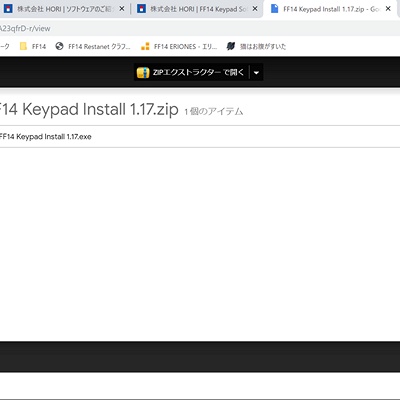This screenshot has width=400, height=400.
Task: Close the HORI FF14 Keypad tab
Action: point(255,9)
